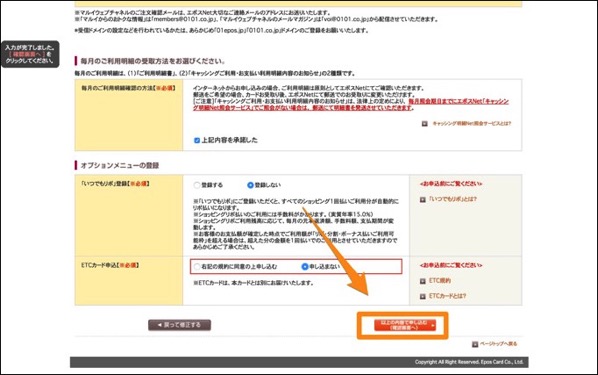Viewport: 598px width, 375px height.
Task: Click the red apply confirmation button
Action: [405, 325]
